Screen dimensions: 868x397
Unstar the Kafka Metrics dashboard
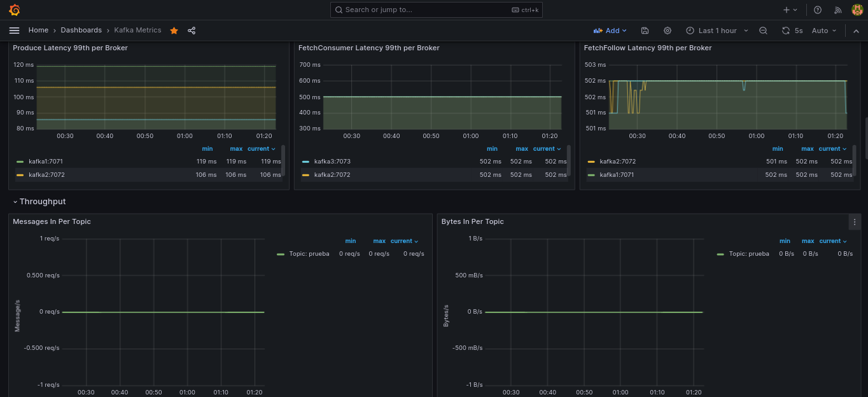174,31
